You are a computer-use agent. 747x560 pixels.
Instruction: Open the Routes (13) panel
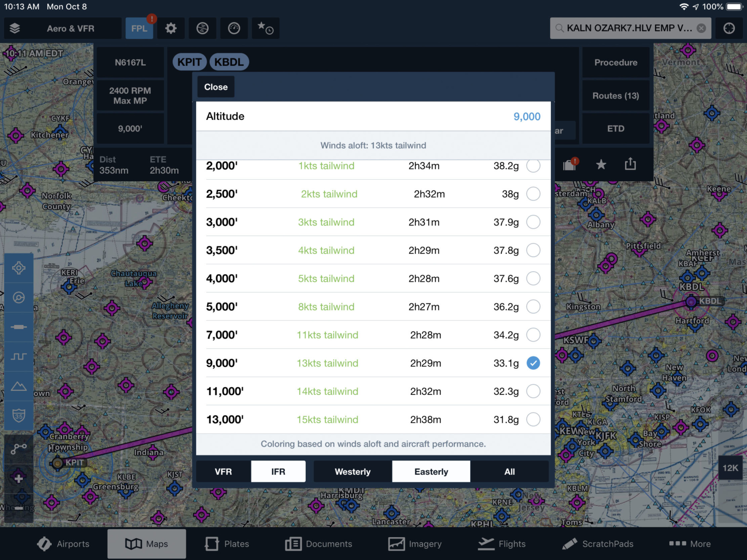click(x=616, y=96)
